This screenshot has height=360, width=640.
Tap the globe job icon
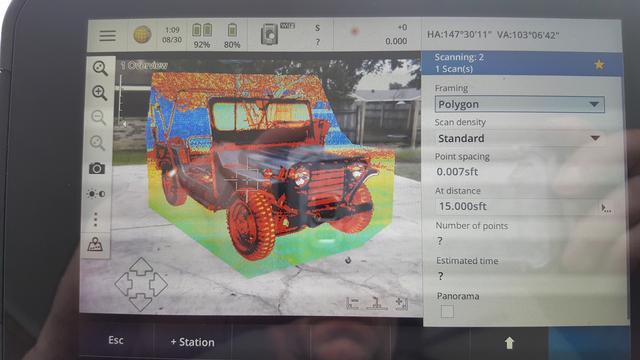pyautogui.click(x=142, y=35)
